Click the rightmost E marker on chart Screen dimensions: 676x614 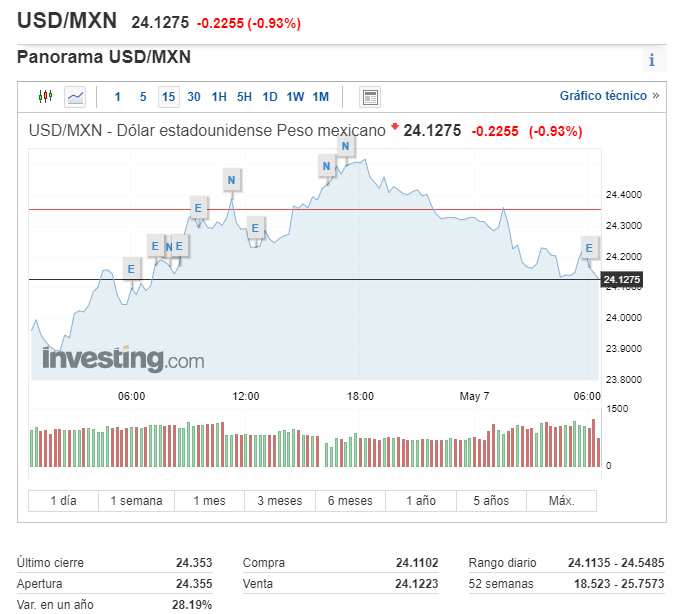click(x=589, y=247)
